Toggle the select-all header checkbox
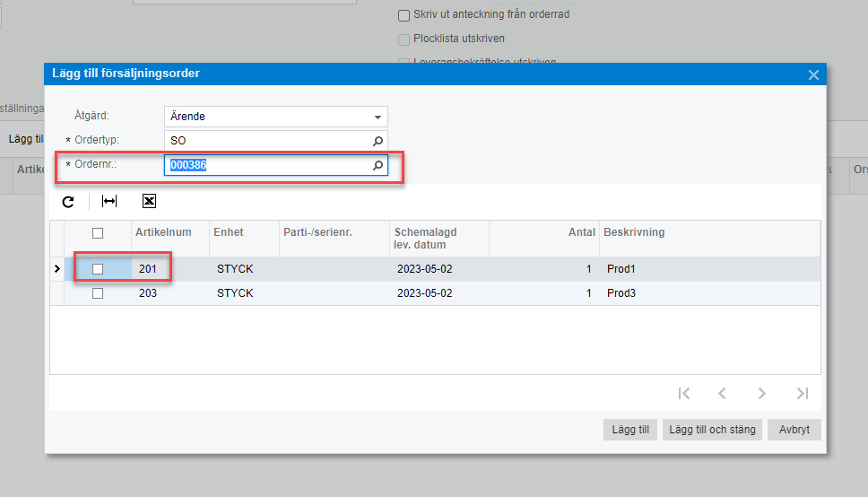This screenshot has height=497, width=868. pyautogui.click(x=98, y=233)
